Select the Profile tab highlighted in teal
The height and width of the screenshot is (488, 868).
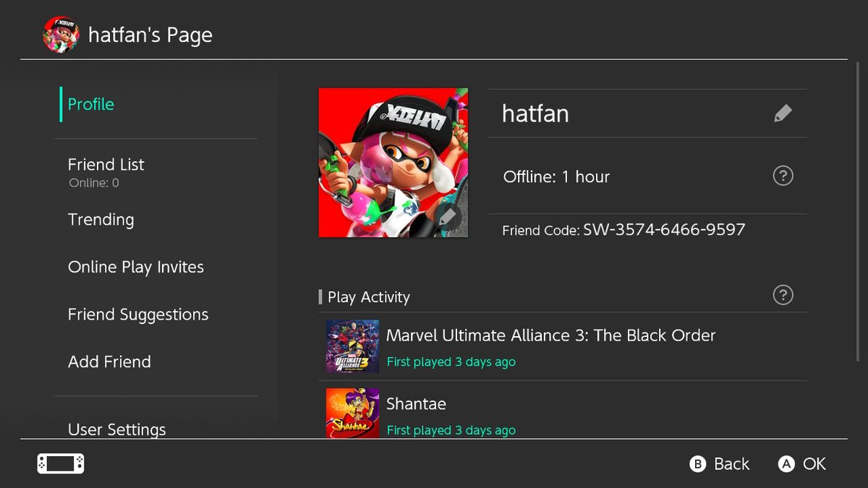90,104
